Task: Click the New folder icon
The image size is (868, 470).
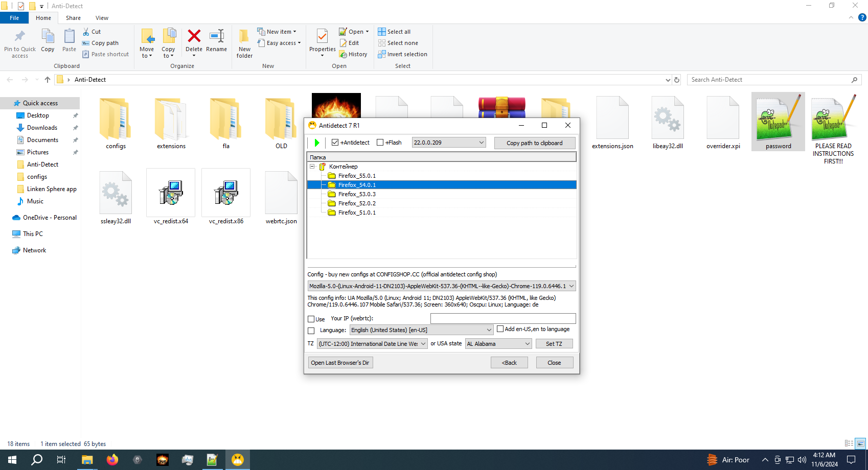Action: [x=244, y=37]
